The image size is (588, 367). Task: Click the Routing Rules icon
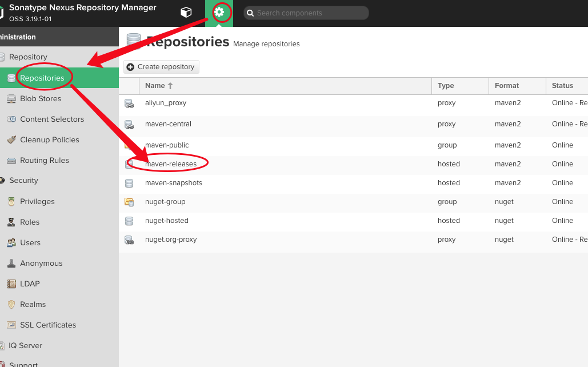point(11,161)
